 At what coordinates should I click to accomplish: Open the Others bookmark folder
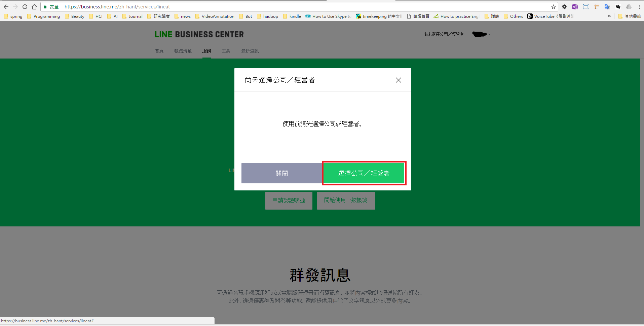click(x=513, y=16)
